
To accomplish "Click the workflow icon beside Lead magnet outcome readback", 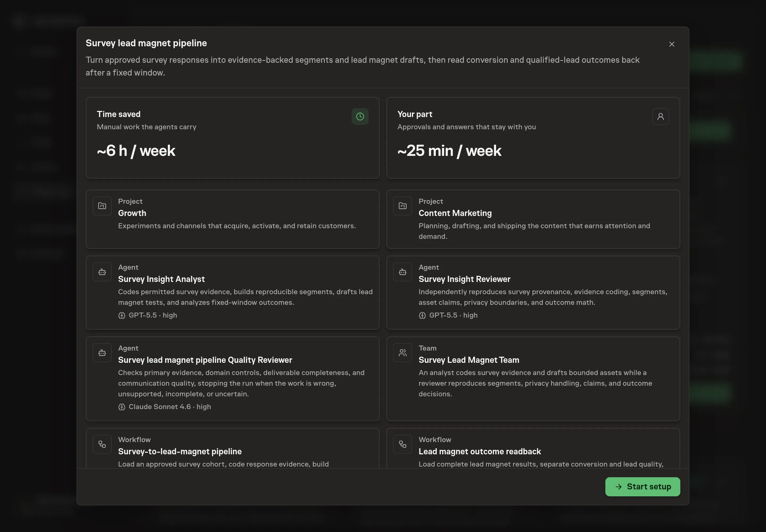I will (403, 444).
